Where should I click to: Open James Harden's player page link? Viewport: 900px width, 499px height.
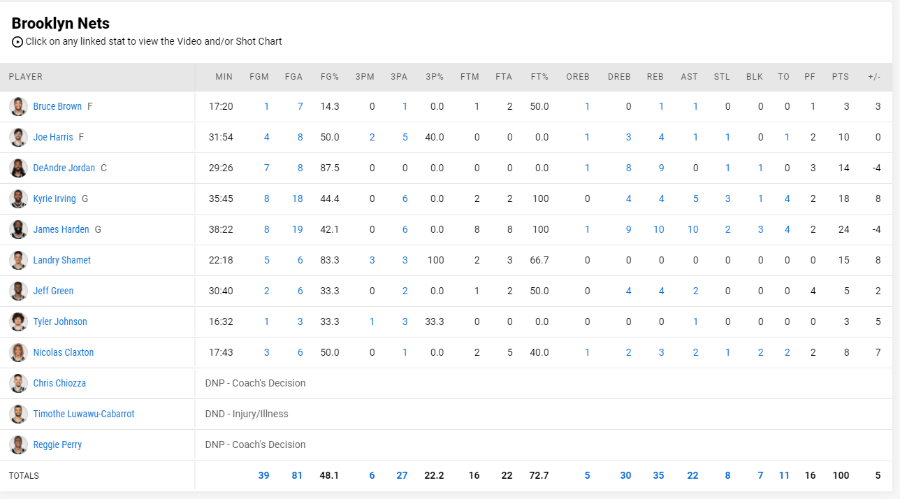[61, 230]
